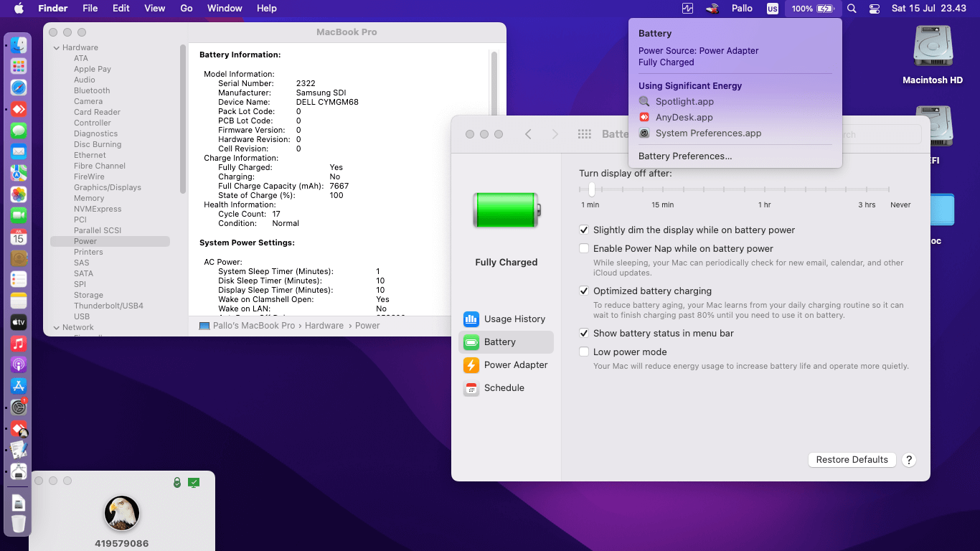Open Reminders in the Dock
Image resolution: width=980 pixels, height=551 pixels.
[x=19, y=279]
